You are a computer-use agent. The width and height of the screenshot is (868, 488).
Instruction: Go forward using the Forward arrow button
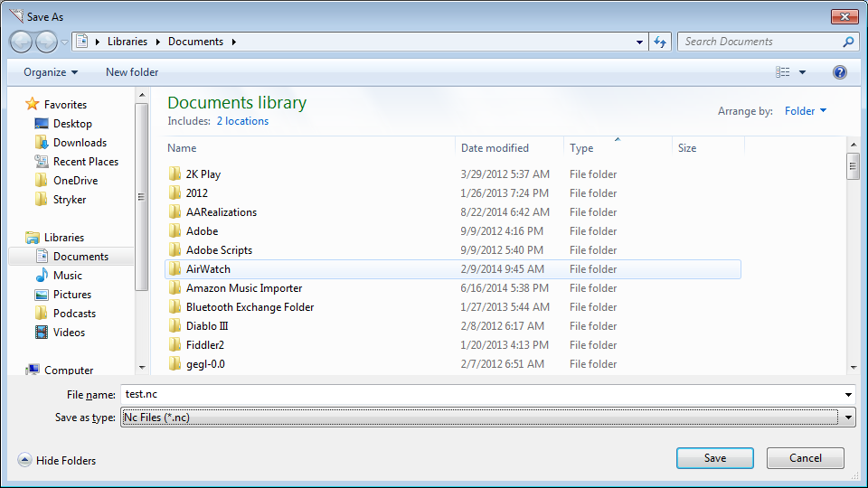46,42
